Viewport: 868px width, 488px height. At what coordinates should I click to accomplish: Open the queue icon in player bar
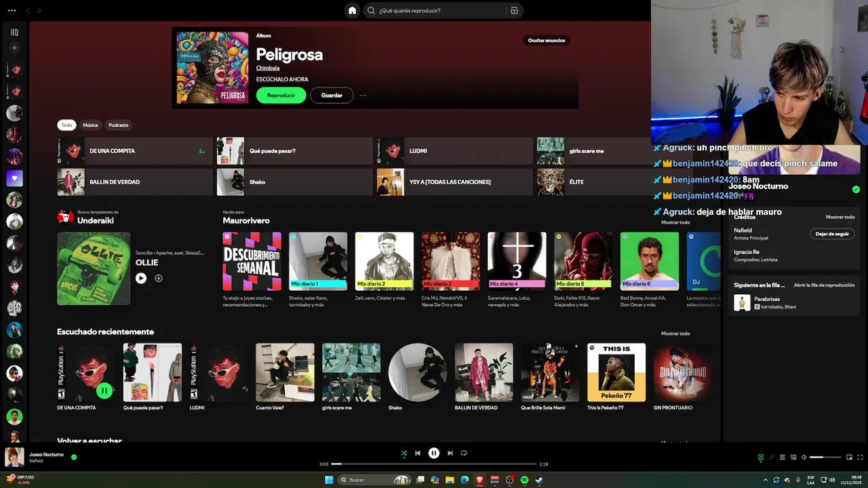pos(782,457)
